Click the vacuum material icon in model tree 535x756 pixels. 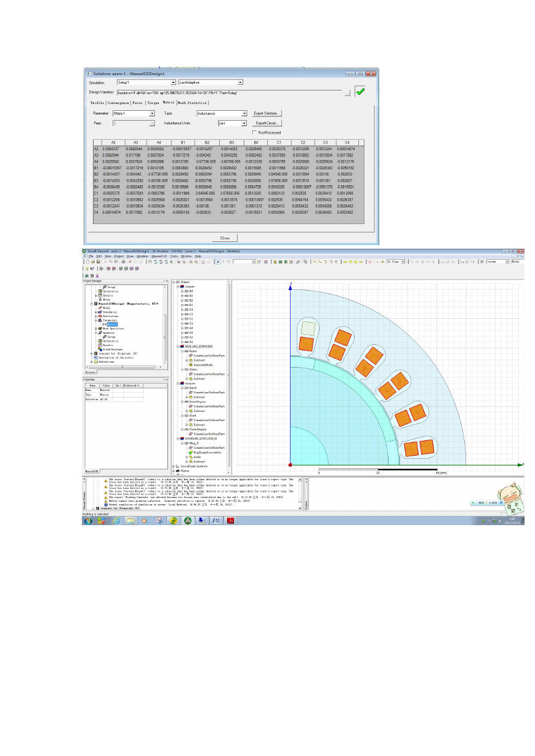[182, 382]
